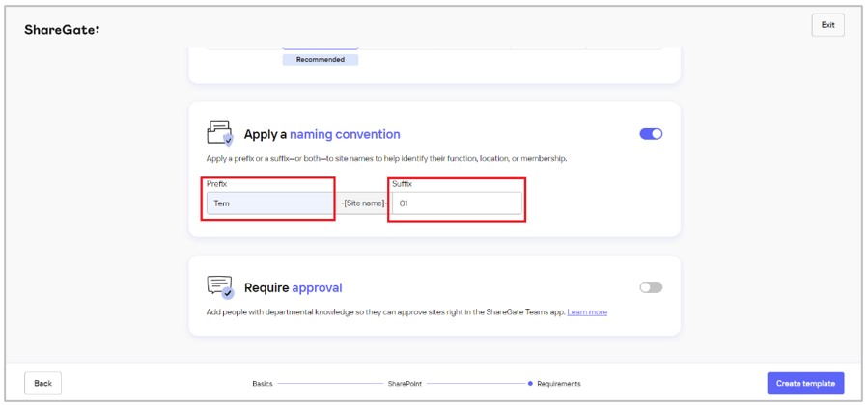
Task: Click the Suffix input field containing 01
Action: click(x=457, y=203)
